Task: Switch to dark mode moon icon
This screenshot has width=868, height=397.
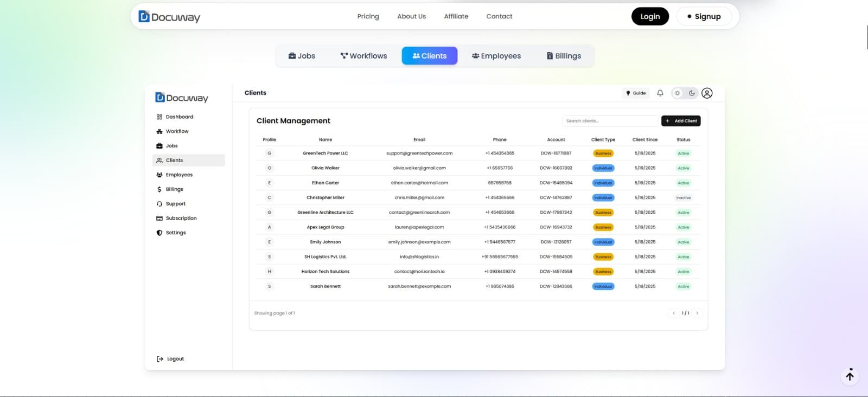Action: tap(692, 93)
